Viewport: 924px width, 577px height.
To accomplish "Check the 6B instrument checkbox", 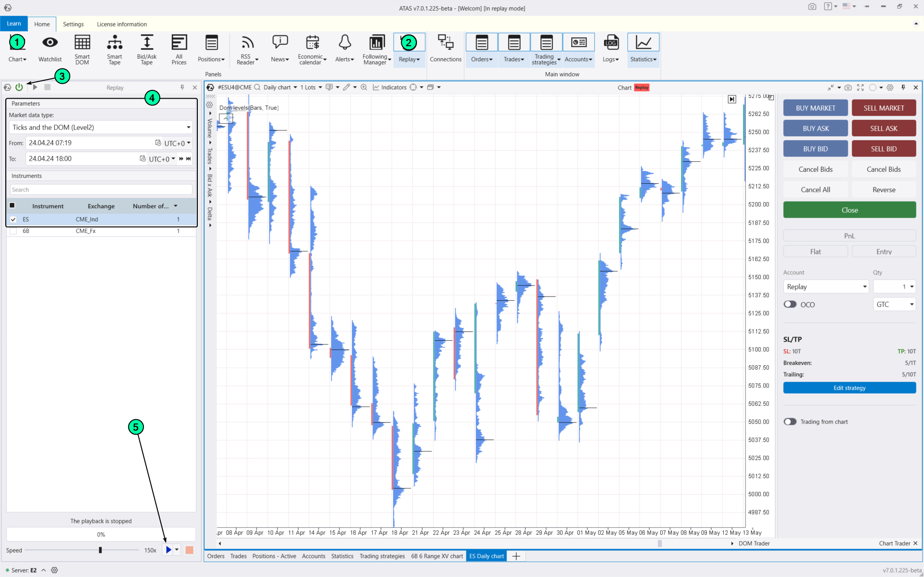I will click(13, 231).
